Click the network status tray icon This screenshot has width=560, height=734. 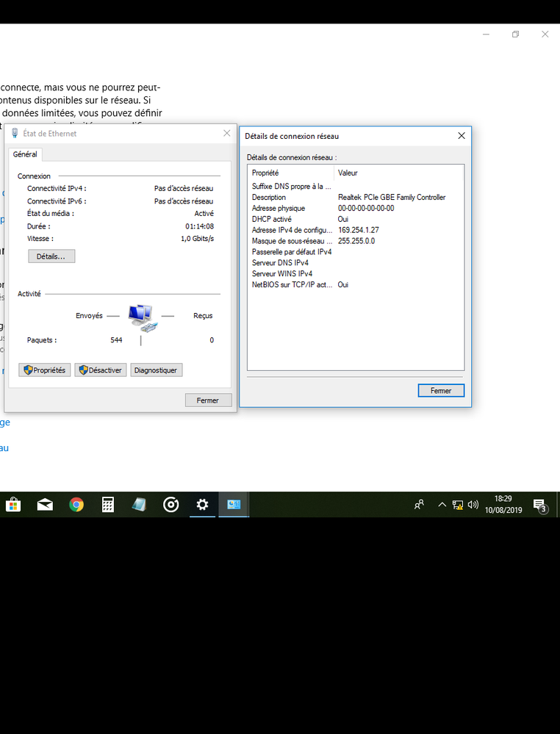pyautogui.click(x=458, y=505)
